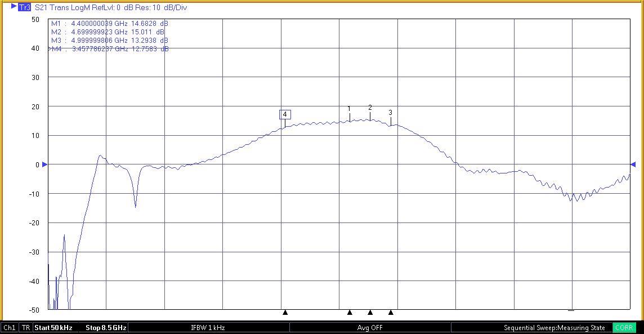Image resolution: width=644 pixels, height=334 pixels.
Task: Click the boxed marker 4 label on trace
Action: click(284, 114)
